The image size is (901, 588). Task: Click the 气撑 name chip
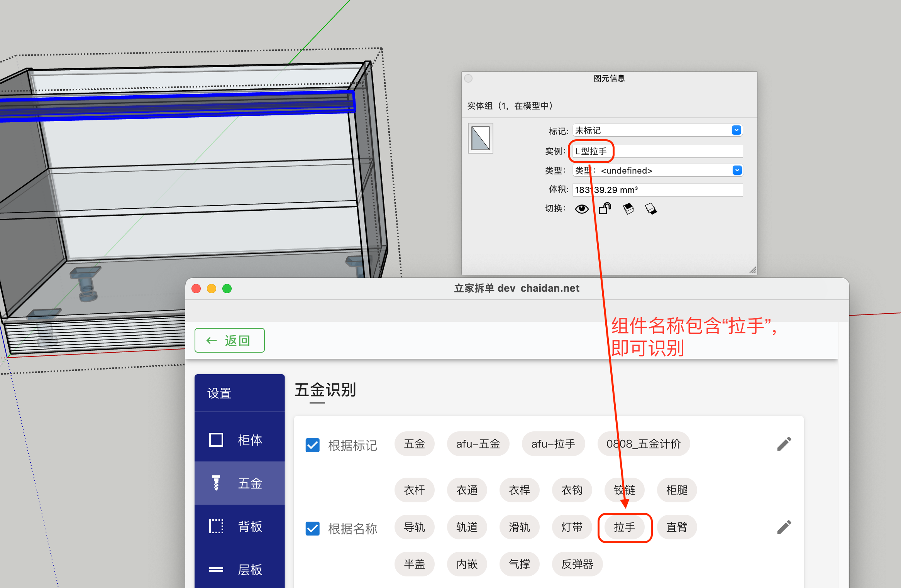click(x=519, y=564)
